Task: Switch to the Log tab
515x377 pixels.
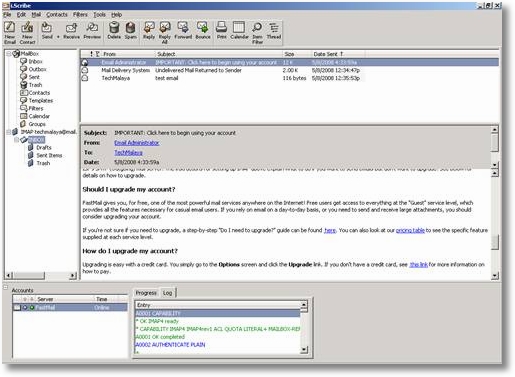Action: (167, 293)
